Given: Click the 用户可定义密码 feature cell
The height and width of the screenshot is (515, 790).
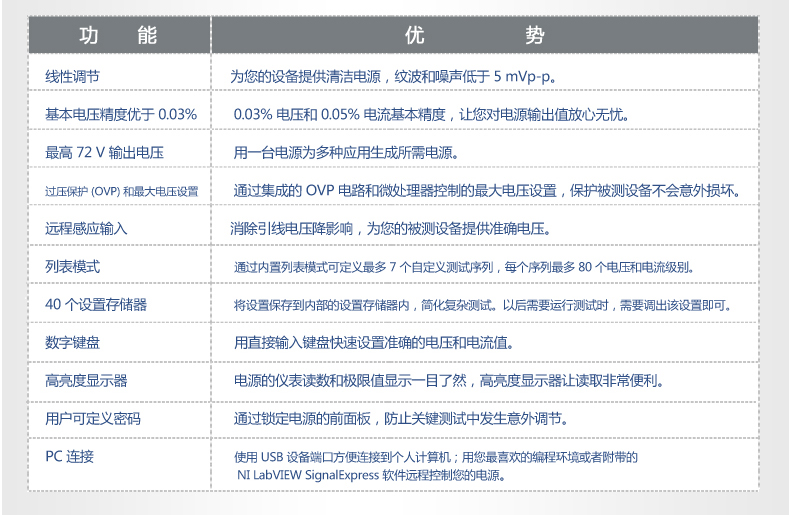Looking at the screenshot, I should pyautogui.click(x=93, y=419).
